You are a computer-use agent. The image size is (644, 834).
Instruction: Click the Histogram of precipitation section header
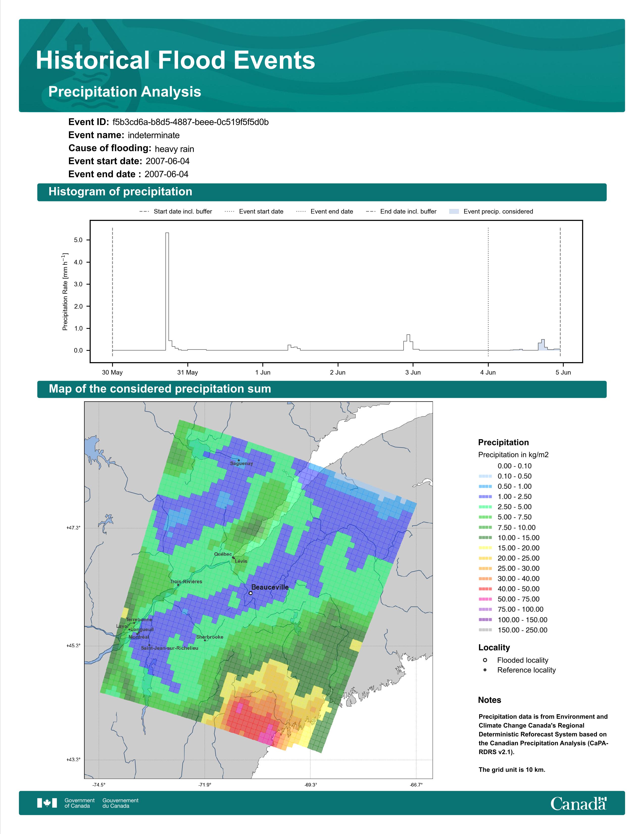click(120, 192)
